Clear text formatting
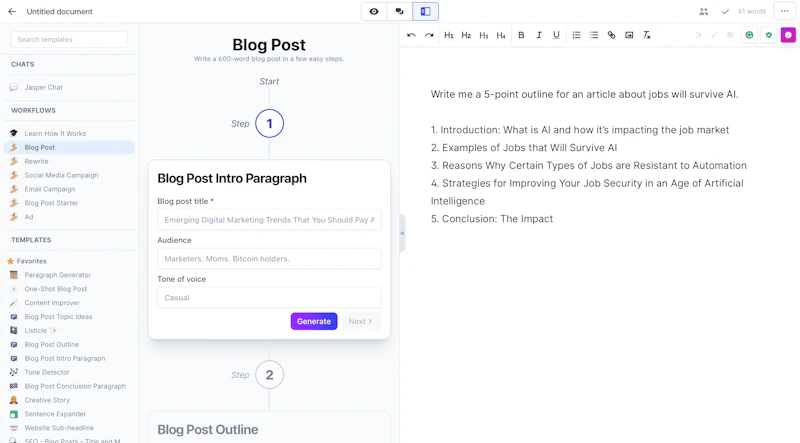Image resolution: width=800 pixels, height=443 pixels. [x=646, y=35]
